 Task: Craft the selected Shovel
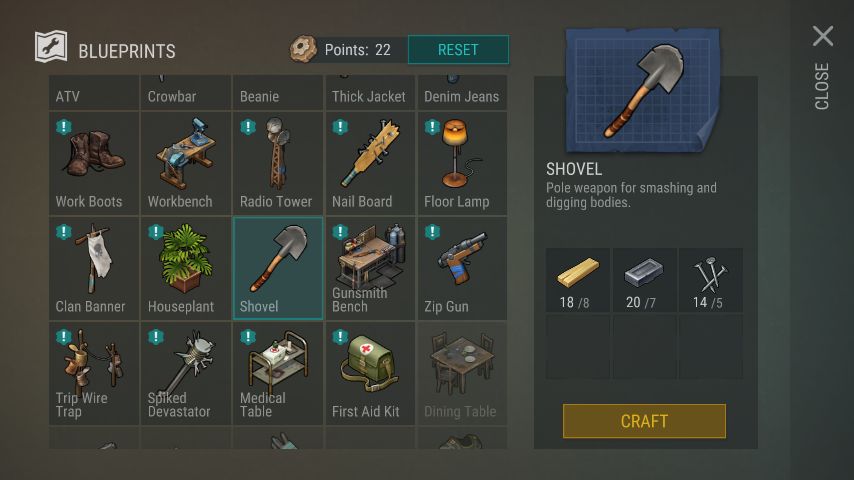(644, 421)
